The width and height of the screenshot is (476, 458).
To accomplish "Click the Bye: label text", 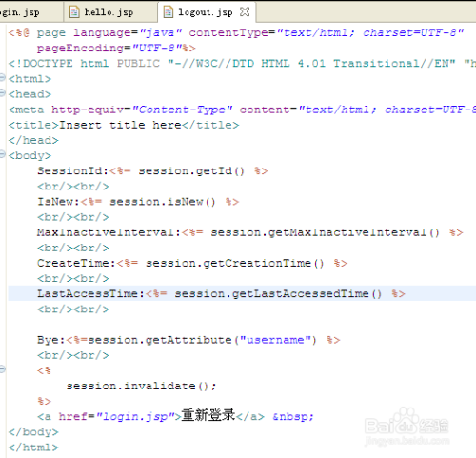I will coord(51,340).
